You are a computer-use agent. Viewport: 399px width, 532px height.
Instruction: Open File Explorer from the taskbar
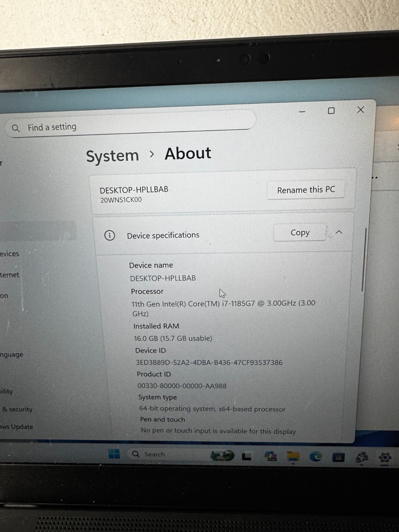(x=293, y=457)
